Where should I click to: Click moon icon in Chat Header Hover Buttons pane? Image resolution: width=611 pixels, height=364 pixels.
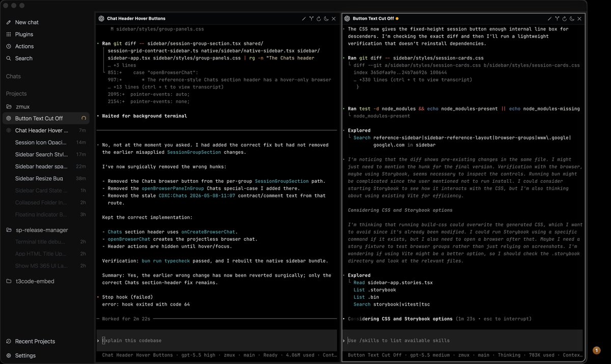click(326, 18)
